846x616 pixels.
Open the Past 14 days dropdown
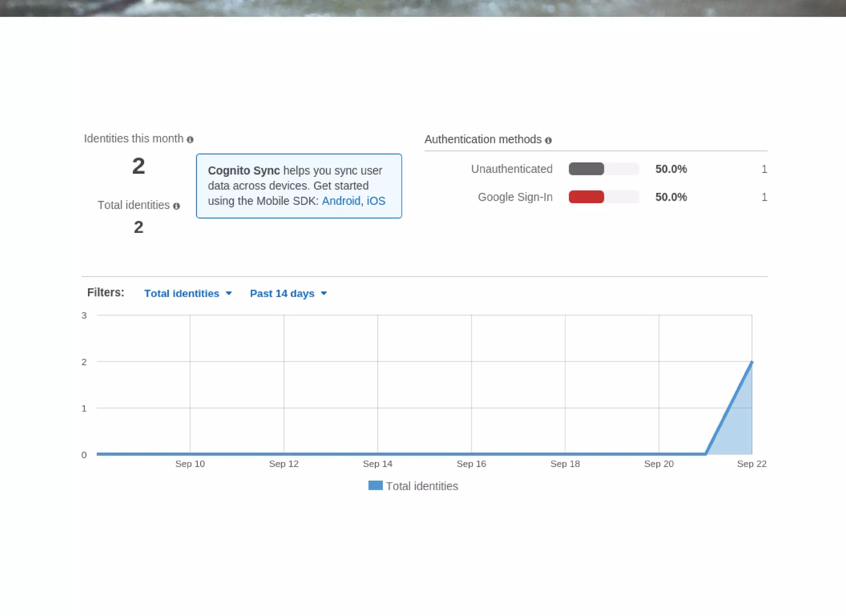[282, 294]
